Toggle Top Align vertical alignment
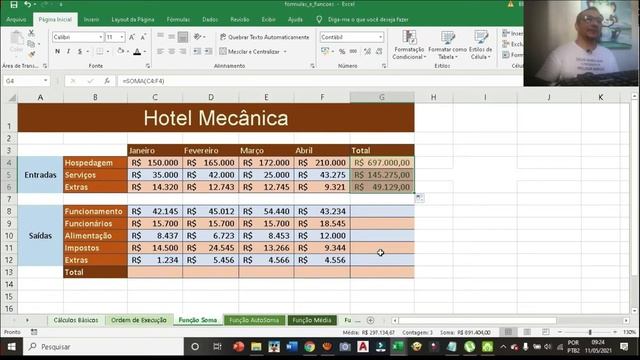The height and width of the screenshot is (360, 640). [x=160, y=37]
